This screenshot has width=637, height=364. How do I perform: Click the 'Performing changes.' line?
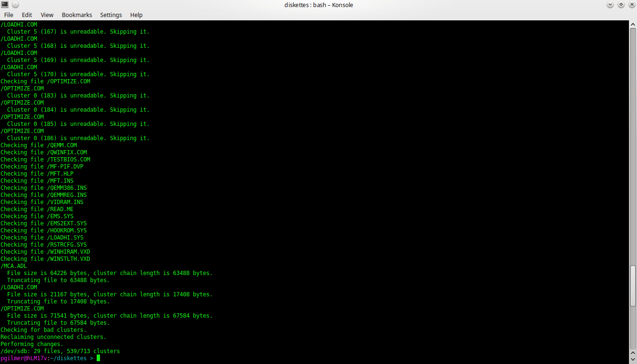point(32,344)
